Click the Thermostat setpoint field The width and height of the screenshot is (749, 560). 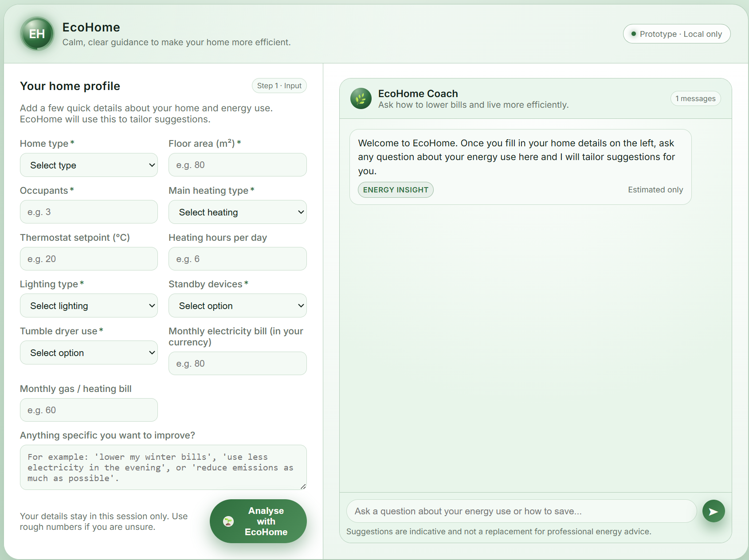89,259
